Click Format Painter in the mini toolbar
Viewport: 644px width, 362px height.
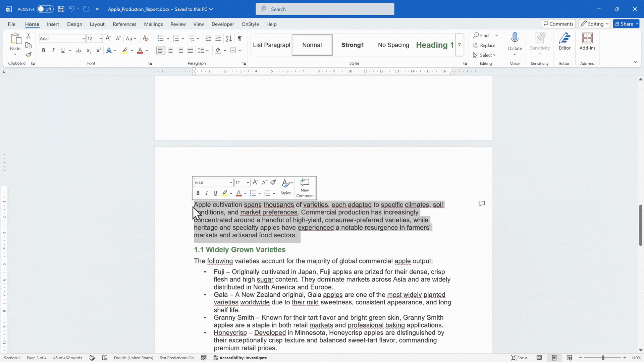(273, 182)
